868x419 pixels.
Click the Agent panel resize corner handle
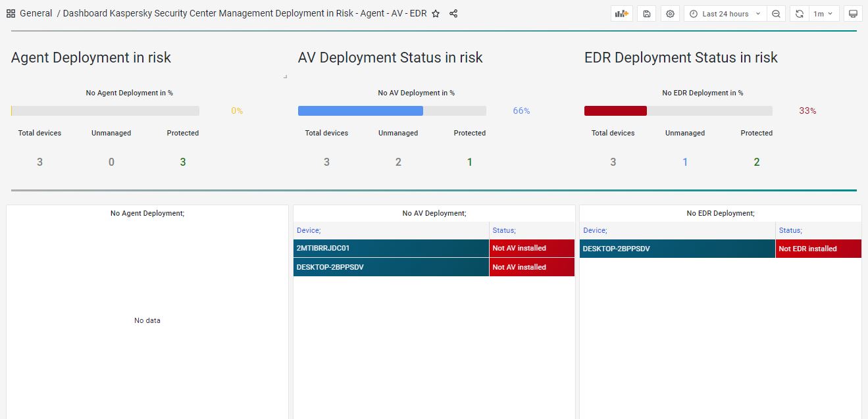click(x=285, y=76)
